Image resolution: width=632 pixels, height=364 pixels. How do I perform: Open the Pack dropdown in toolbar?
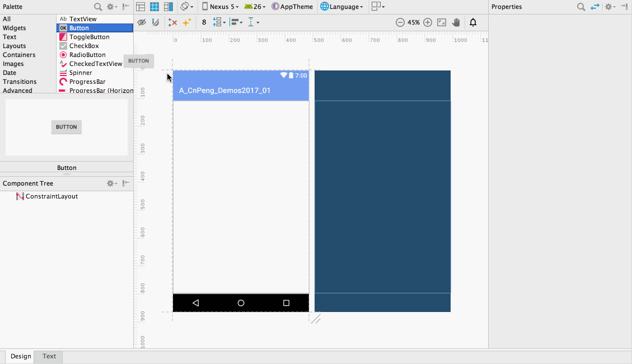(219, 22)
